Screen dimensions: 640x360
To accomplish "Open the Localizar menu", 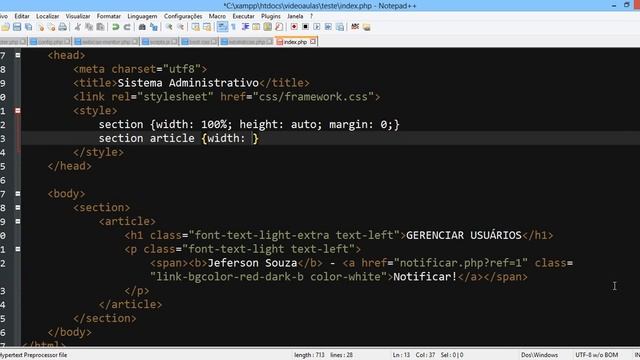I will (x=47, y=16).
